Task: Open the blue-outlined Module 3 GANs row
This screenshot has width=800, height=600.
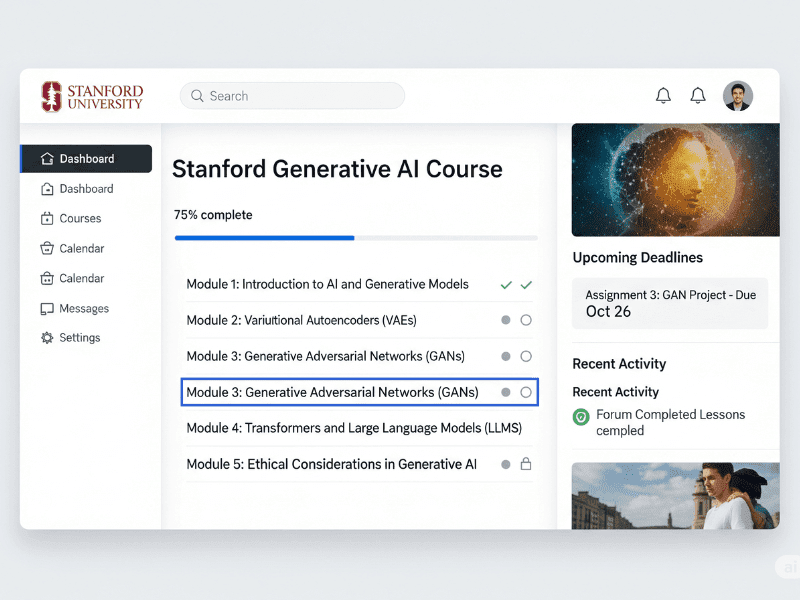Action: pos(360,392)
